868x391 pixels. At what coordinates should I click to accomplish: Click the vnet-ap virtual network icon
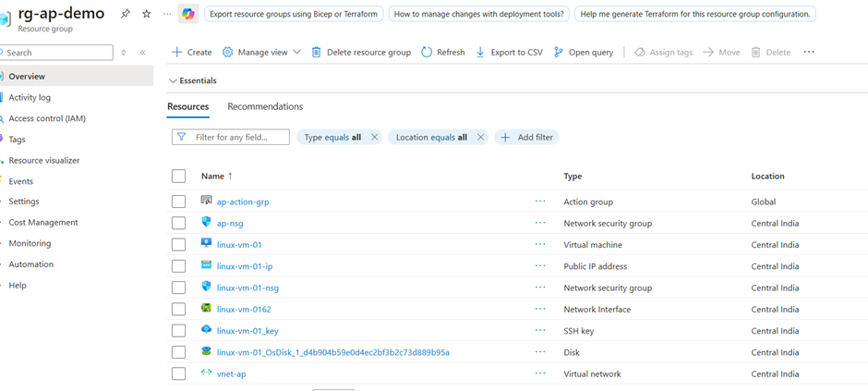click(x=206, y=373)
